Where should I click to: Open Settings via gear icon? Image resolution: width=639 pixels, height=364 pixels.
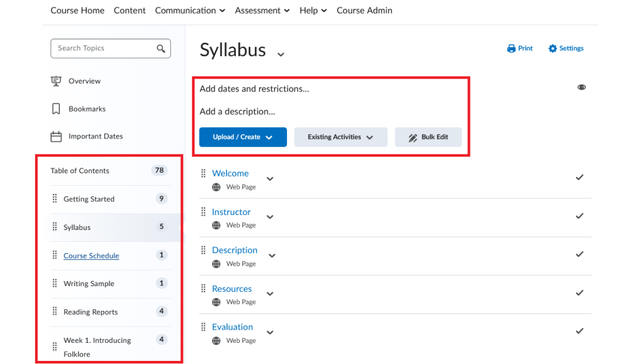(552, 49)
